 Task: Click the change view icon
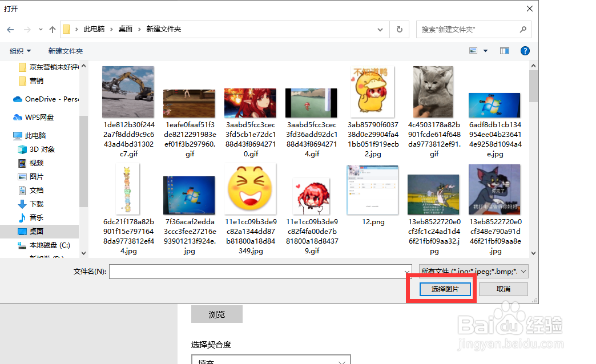pos(473,51)
